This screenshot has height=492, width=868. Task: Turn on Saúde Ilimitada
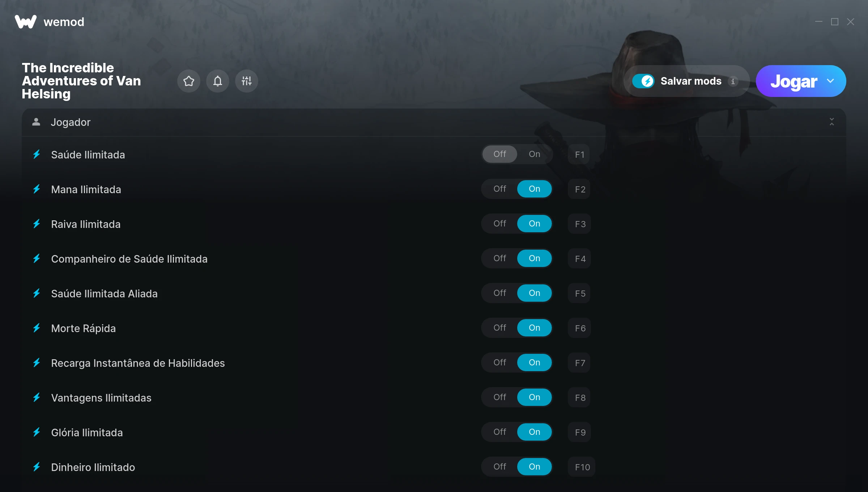(x=534, y=154)
